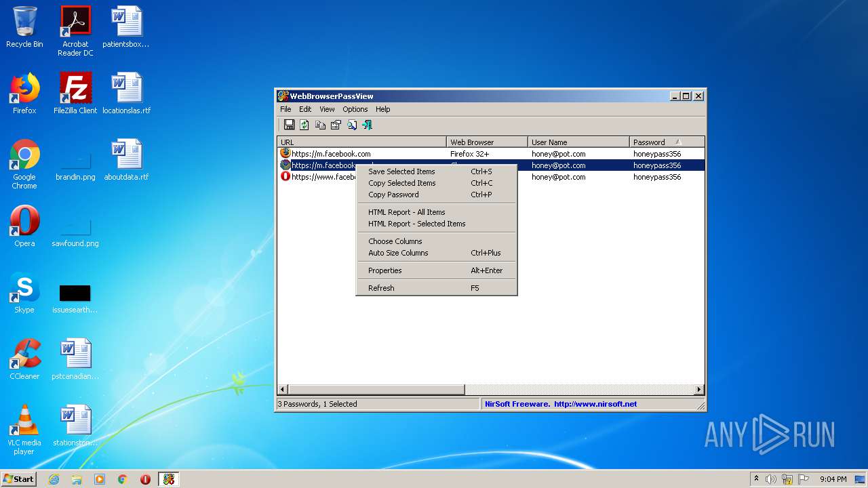Image resolution: width=868 pixels, height=488 pixels.
Task: Select the aboutdata.rtf desktop file
Action: point(126,161)
